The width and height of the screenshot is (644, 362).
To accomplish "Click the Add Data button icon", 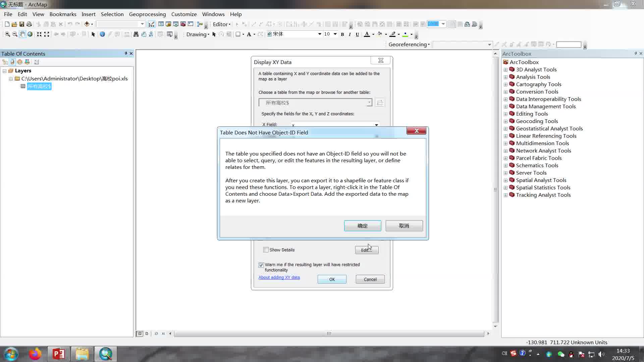I will pyautogui.click(x=87, y=24).
